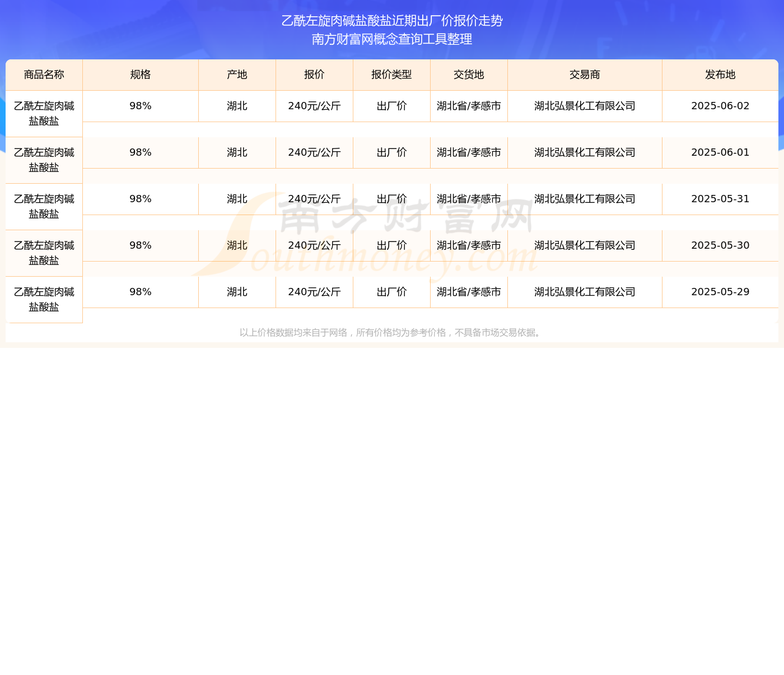Screen dimensions: 784x675
Task: Click the disclaimer text below the table
Action: pos(392,333)
